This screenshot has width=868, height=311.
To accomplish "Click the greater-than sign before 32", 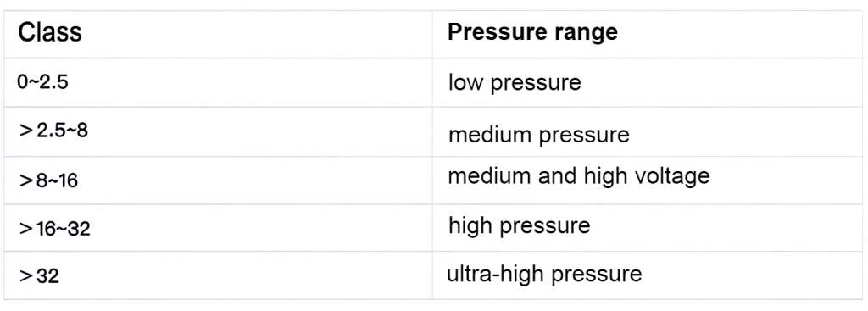I will [26, 276].
